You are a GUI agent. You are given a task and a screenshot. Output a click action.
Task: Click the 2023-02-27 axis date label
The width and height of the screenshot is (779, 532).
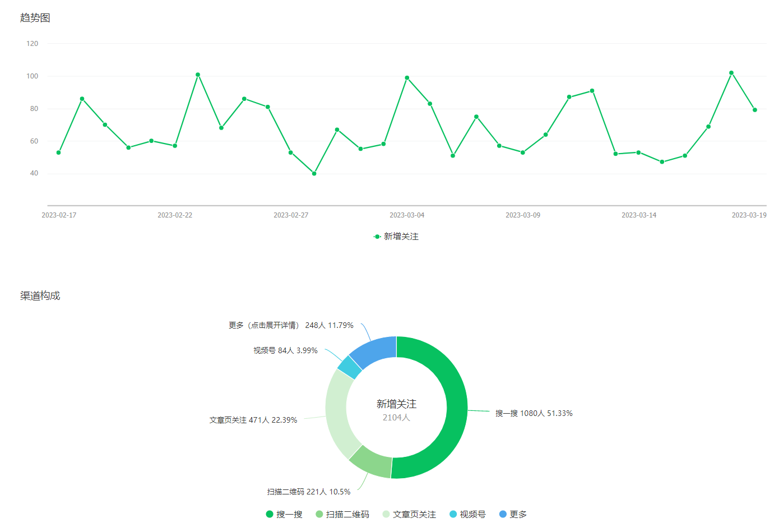291,215
